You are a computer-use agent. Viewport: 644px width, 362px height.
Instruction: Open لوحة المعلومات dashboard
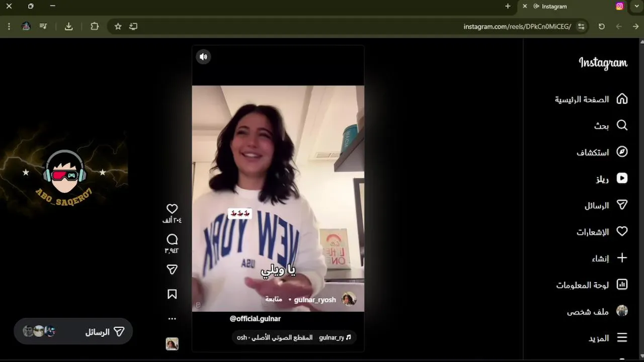coord(592,285)
